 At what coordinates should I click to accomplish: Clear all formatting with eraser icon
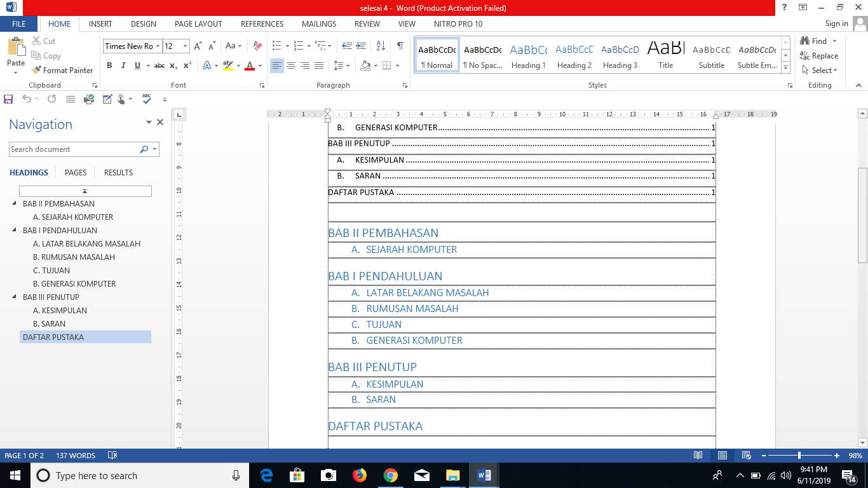[x=257, y=46]
